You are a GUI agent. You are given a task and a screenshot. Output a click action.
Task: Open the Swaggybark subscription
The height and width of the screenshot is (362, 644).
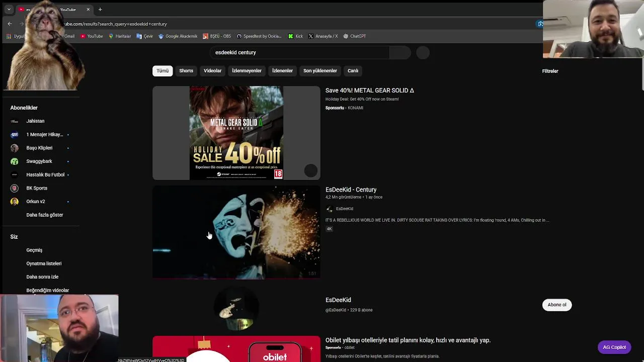(40, 161)
